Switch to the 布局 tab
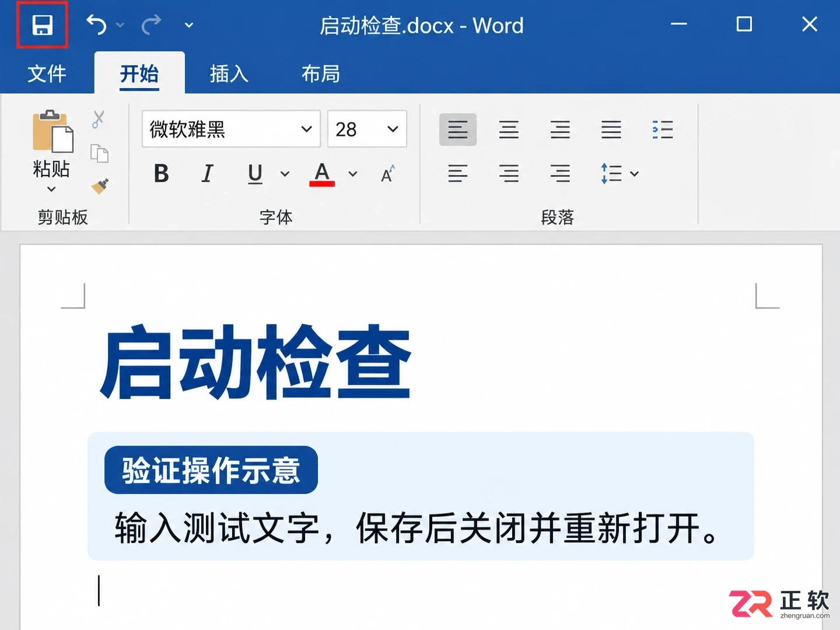The width and height of the screenshot is (840, 630). pos(320,73)
